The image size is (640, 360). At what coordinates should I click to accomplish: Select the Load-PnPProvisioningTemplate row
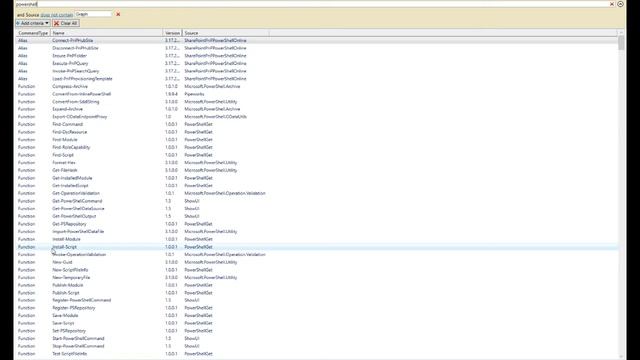coord(317,79)
